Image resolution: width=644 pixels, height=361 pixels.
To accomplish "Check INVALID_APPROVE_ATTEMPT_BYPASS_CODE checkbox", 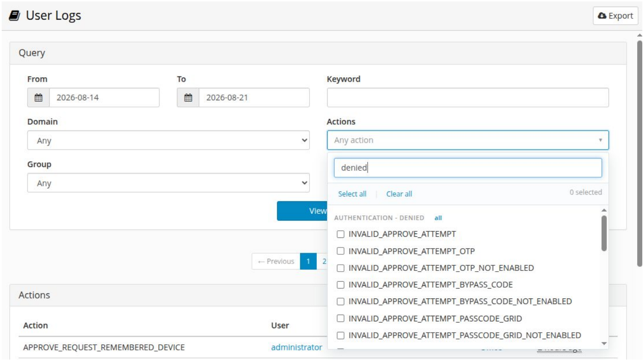I will 341,285.
